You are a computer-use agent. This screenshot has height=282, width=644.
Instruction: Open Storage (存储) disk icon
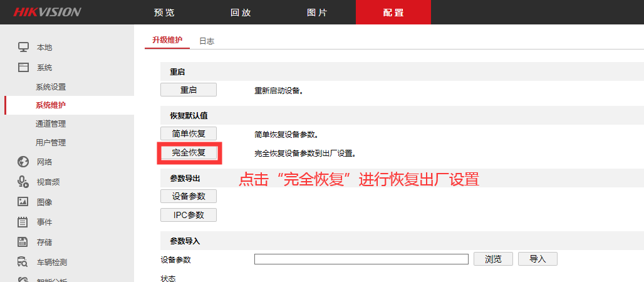click(23, 242)
